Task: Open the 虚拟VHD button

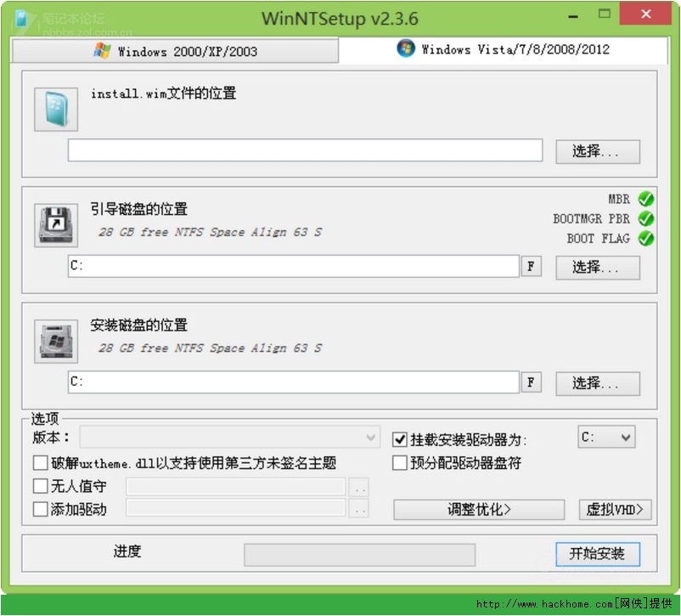Action: (x=615, y=509)
